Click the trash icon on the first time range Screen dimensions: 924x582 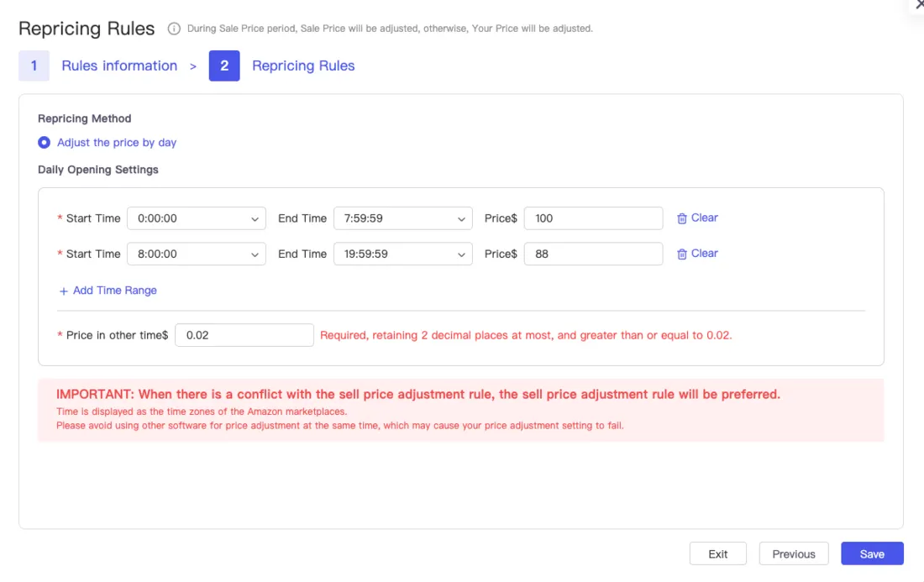684,218
